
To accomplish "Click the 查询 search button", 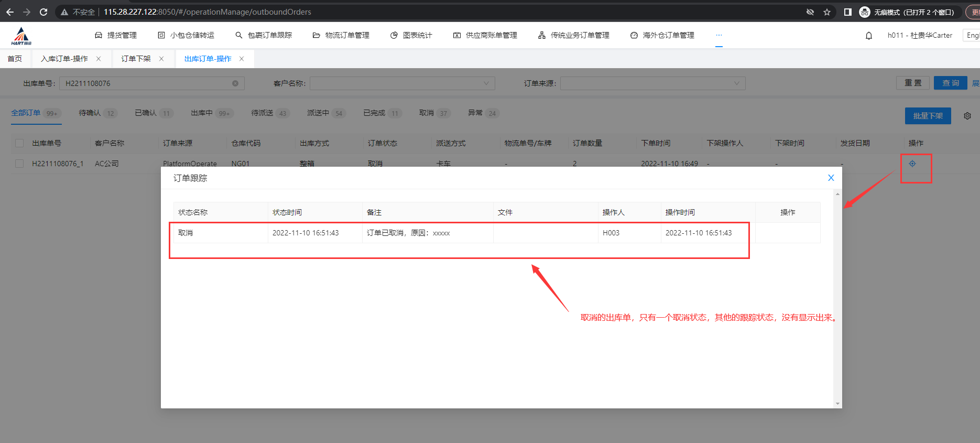I will pyautogui.click(x=950, y=83).
